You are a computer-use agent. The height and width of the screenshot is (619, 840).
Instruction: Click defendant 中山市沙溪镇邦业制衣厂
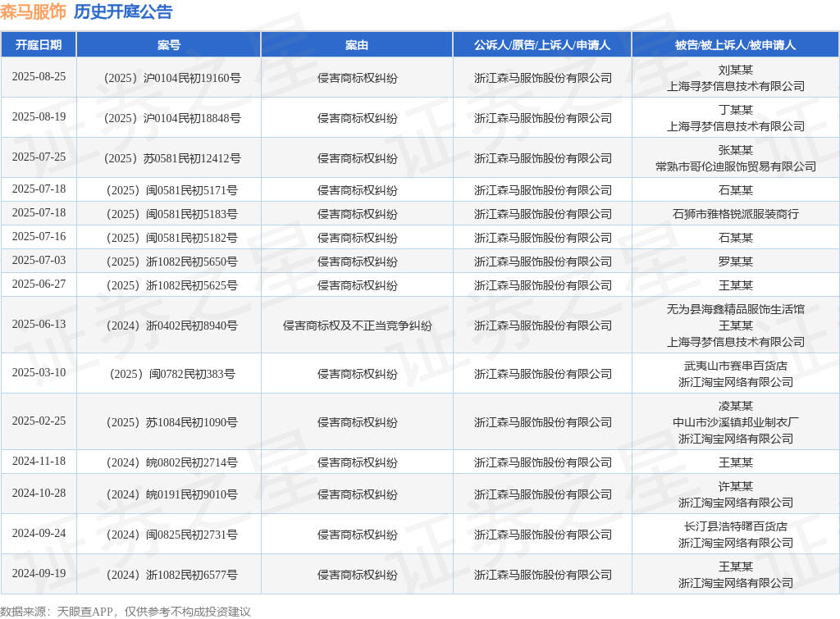[x=736, y=422]
